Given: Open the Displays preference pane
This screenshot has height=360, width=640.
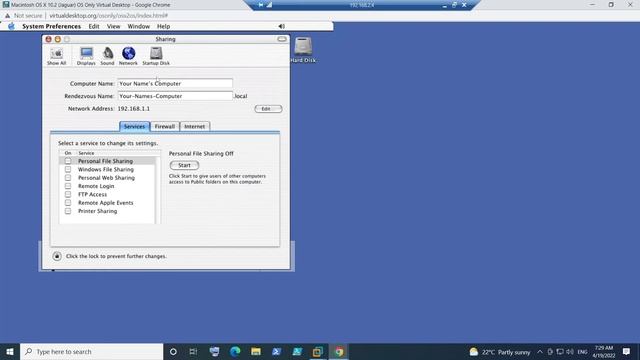Looking at the screenshot, I should click(86, 56).
